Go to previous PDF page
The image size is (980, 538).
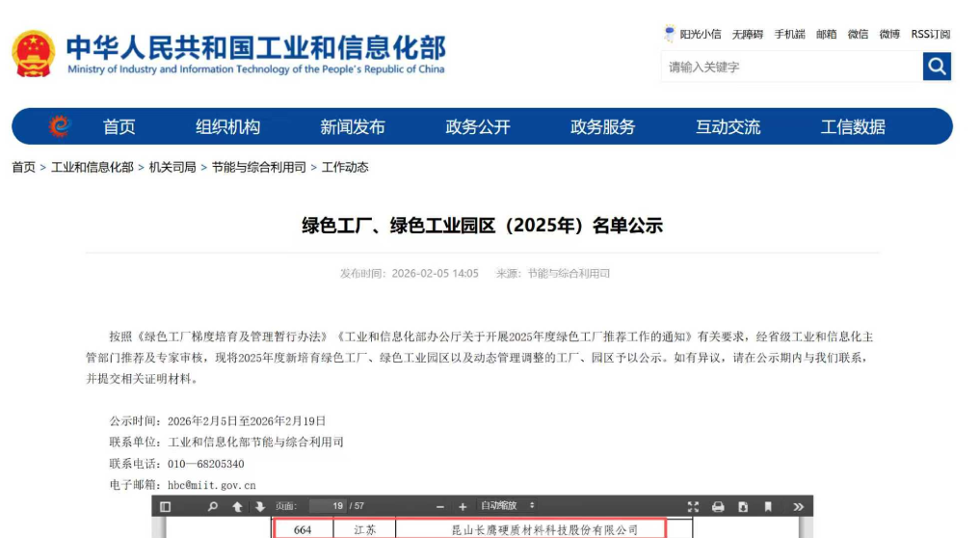coord(237,507)
